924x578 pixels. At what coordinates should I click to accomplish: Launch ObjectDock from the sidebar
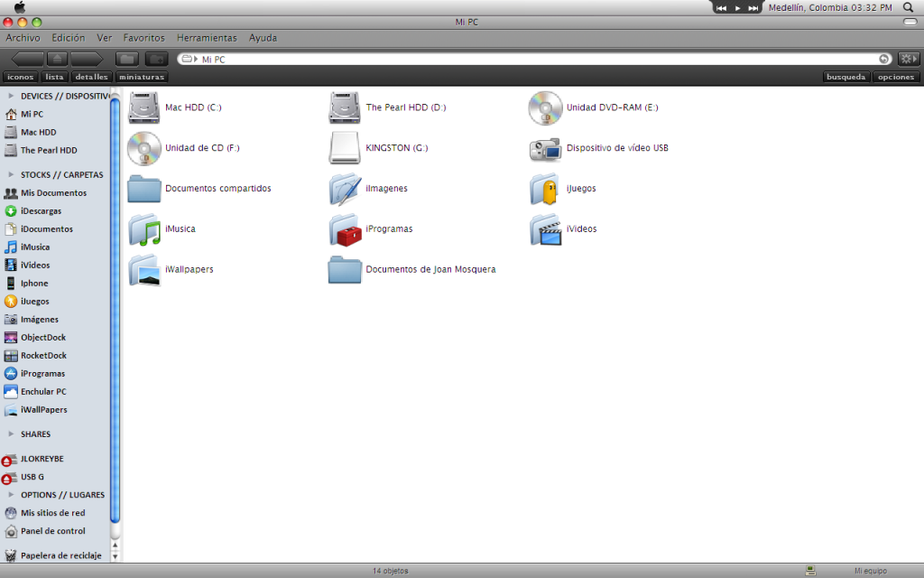tap(35, 338)
